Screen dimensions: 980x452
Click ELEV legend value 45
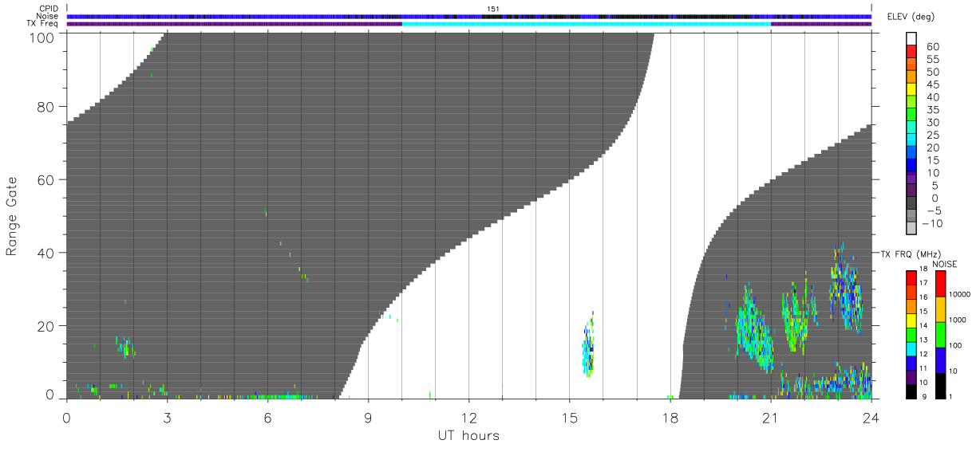[x=933, y=85]
